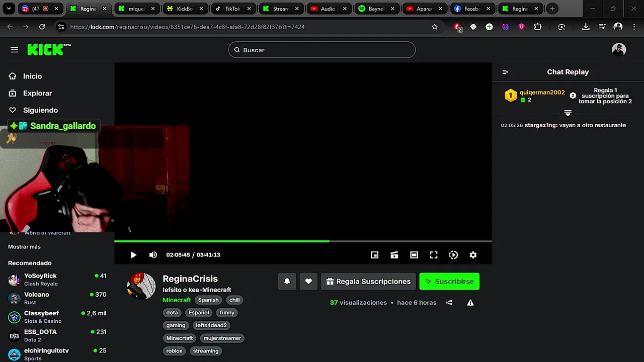This screenshot has height=362, width=644.
Task: Click the Minecraft category link
Action: [x=177, y=300]
